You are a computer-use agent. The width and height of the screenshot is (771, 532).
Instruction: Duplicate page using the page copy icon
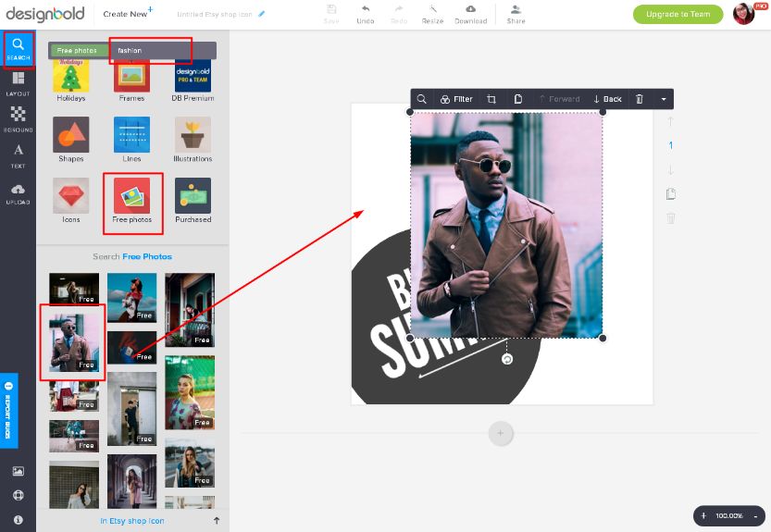(671, 193)
